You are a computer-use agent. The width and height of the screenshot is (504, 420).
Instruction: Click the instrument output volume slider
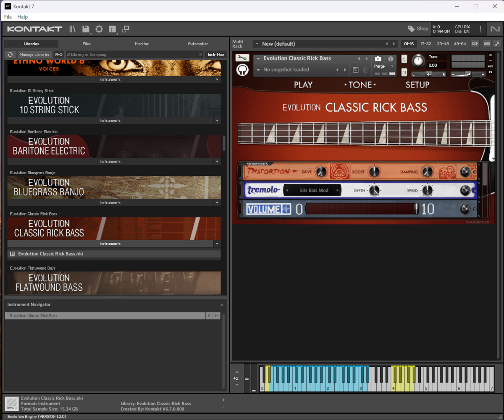(469, 74)
